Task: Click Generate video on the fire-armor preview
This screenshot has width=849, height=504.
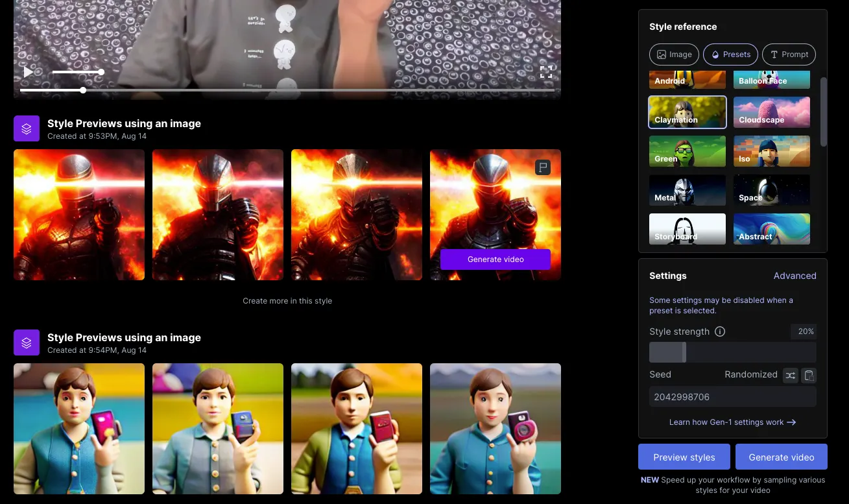Action: pyautogui.click(x=496, y=259)
